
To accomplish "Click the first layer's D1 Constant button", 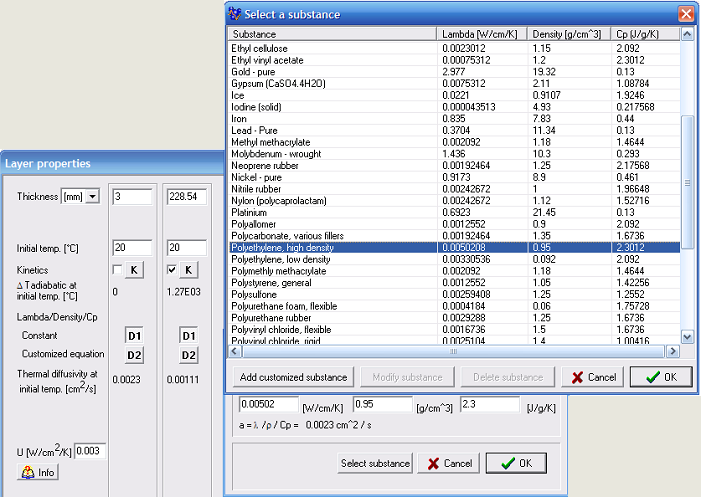I will point(134,336).
